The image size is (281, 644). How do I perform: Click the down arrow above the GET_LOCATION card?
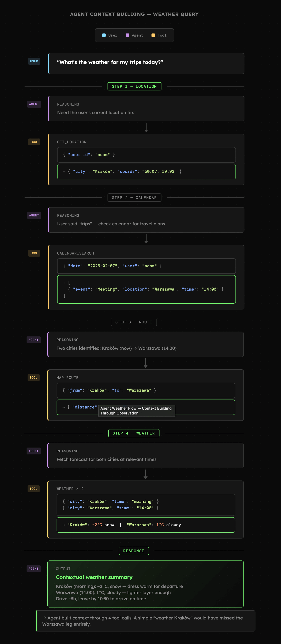pyautogui.click(x=146, y=127)
